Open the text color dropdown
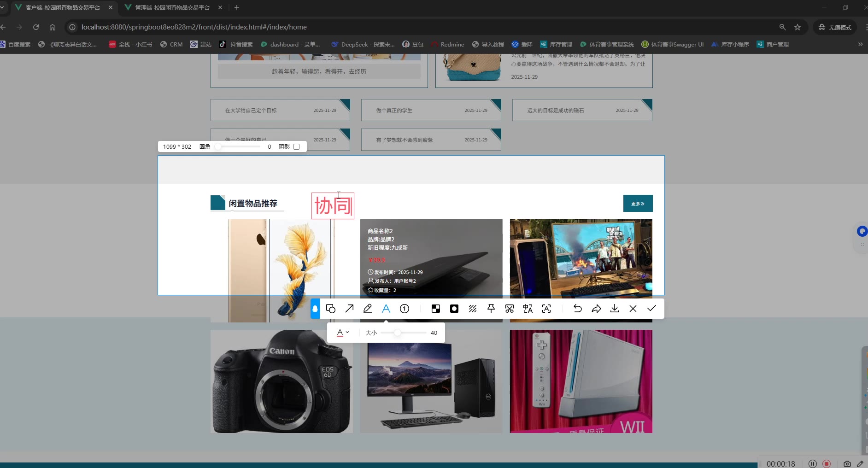This screenshot has height=468, width=868. [343, 333]
